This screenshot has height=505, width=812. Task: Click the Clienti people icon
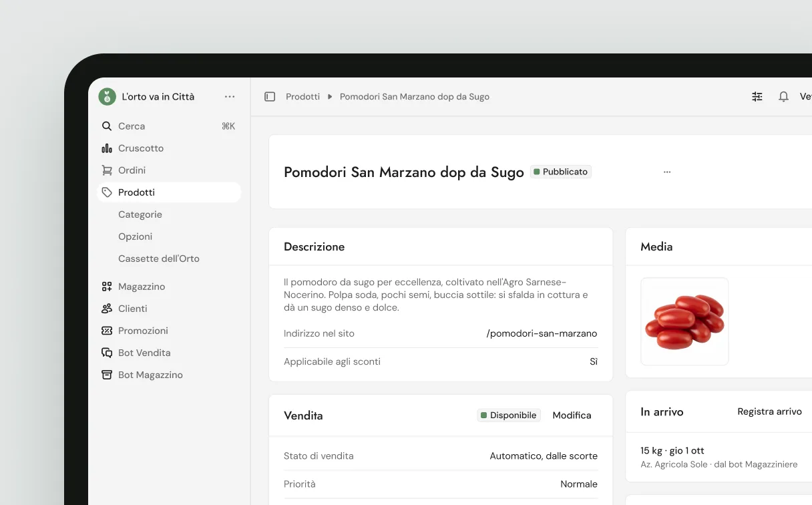coord(107,309)
